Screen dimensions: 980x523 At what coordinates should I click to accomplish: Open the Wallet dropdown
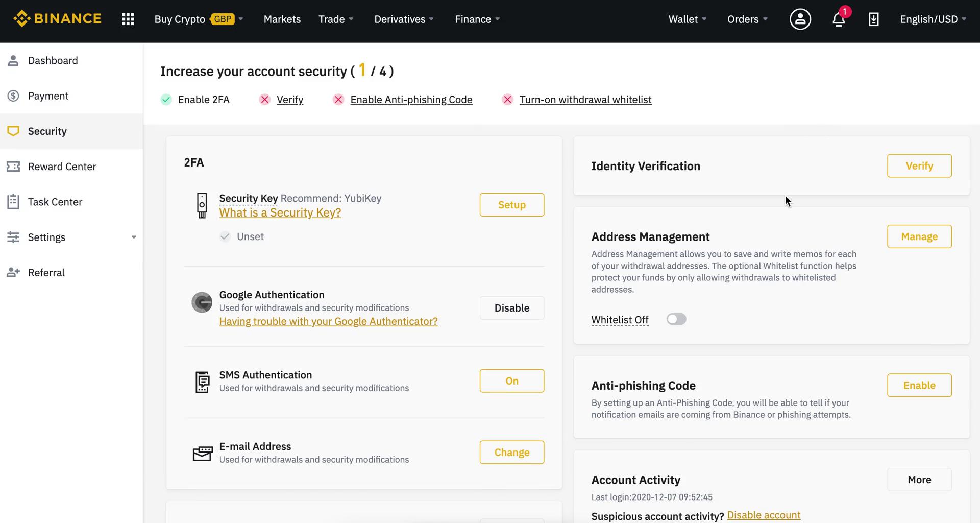point(688,19)
